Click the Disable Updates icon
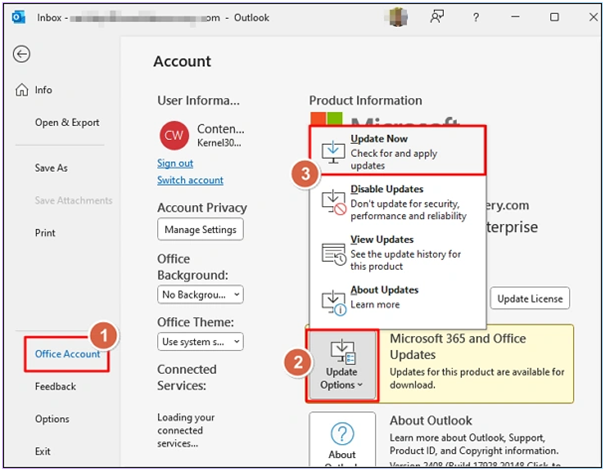This screenshot has height=470, width=605. pos(332,203)
